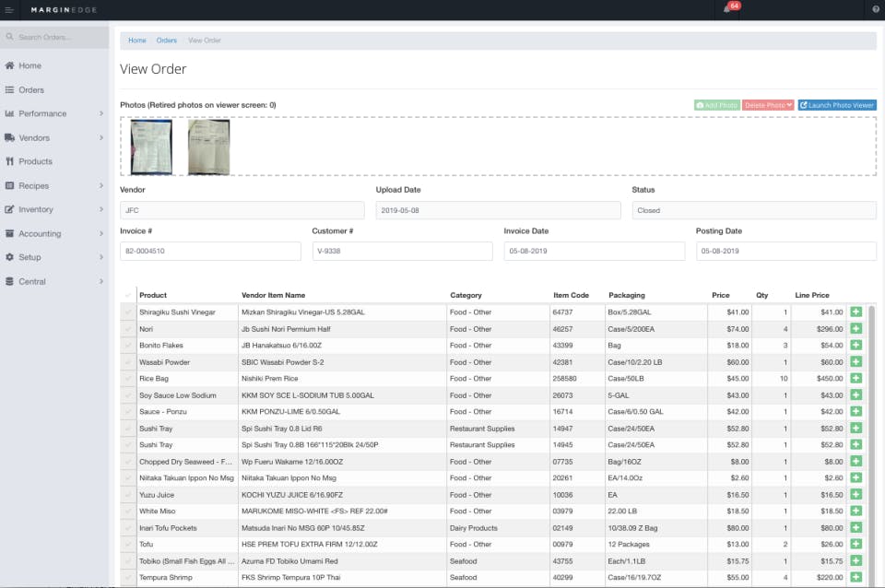
Task: Click the green plus button on the Nori row
Action: click(x=855, y=328)
